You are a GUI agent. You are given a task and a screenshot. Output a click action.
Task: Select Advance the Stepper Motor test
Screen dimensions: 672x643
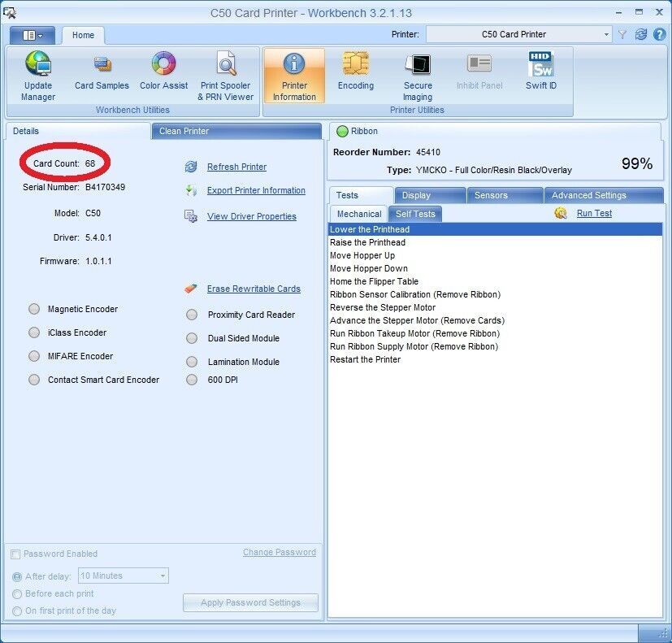[x=496, y=320]
